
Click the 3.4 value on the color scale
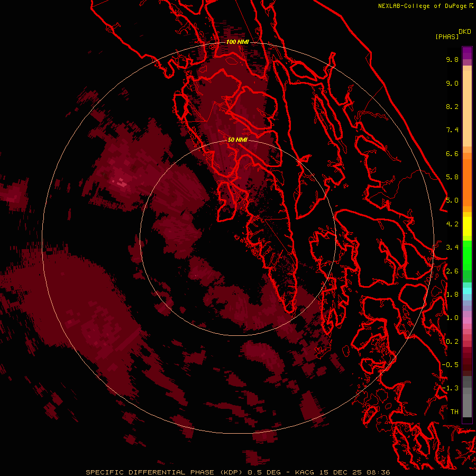452,248
